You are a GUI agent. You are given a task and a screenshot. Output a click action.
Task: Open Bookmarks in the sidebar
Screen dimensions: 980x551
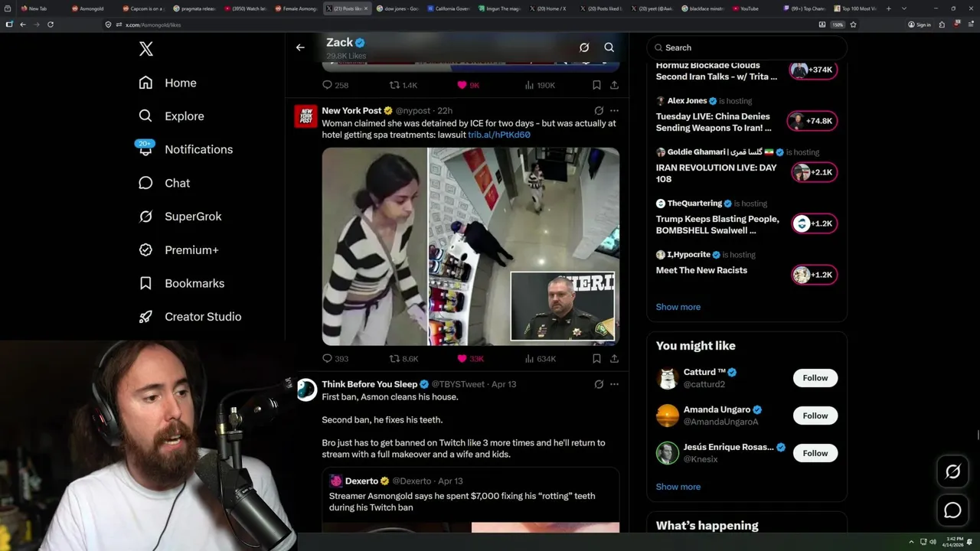point(181,283)
